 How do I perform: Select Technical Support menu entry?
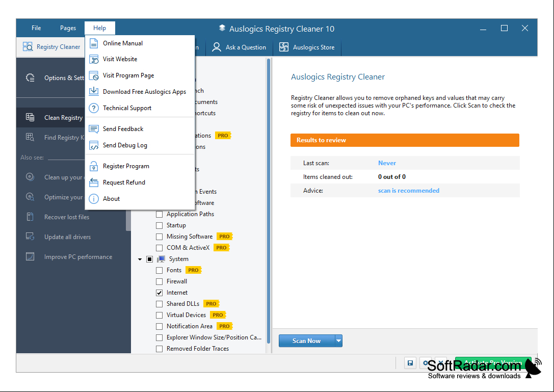pos(140,108)
